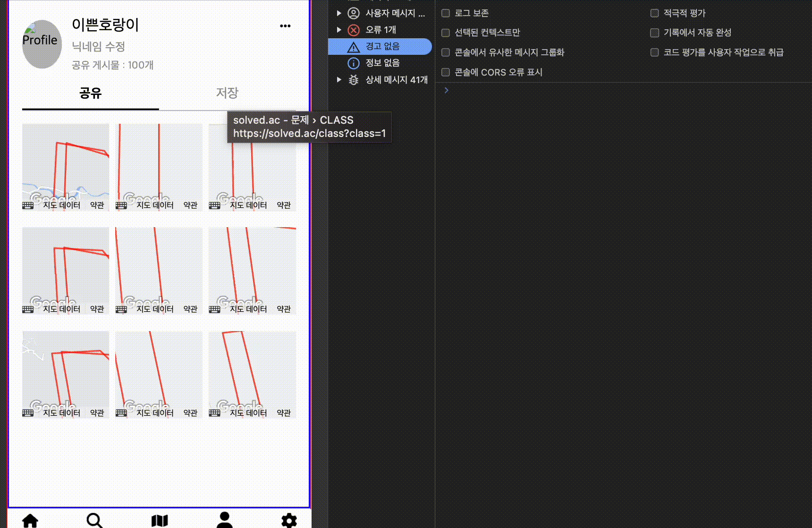Screen dimensions: 812x528
Task: Open the profile person icon
Action: 224,520
